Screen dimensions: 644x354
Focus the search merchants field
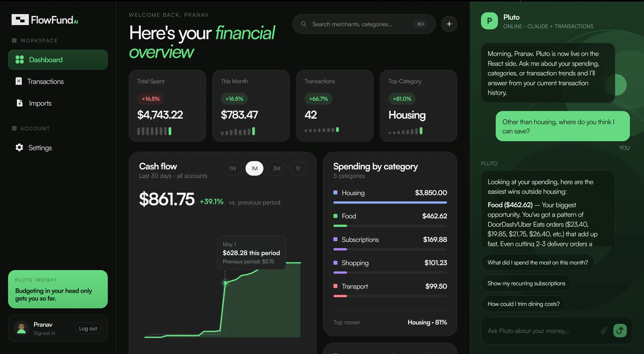pyautogui.click(x=364, y=24)
